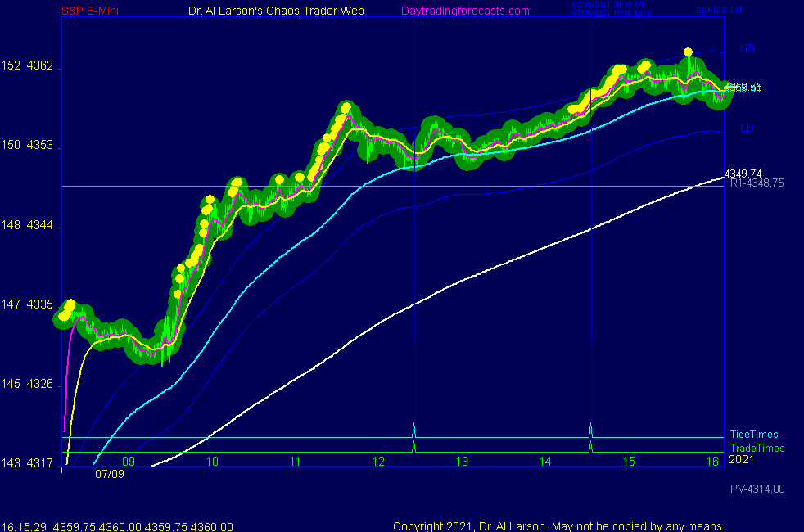The width and height of the screenshot is (804, 532).
Task: Click the TradeTimes legend label
Action: pos(757,448)
